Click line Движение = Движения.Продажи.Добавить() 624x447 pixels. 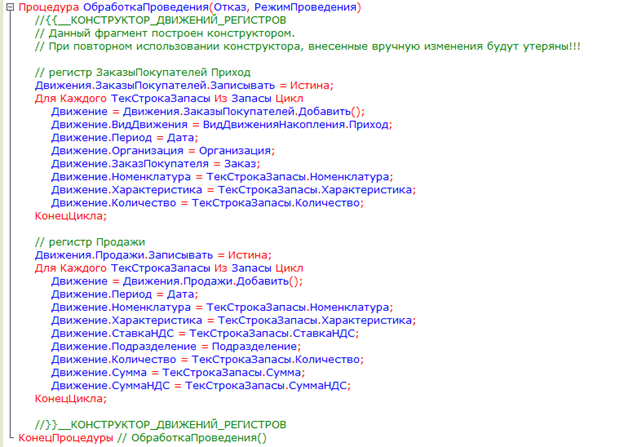[177, 281]
